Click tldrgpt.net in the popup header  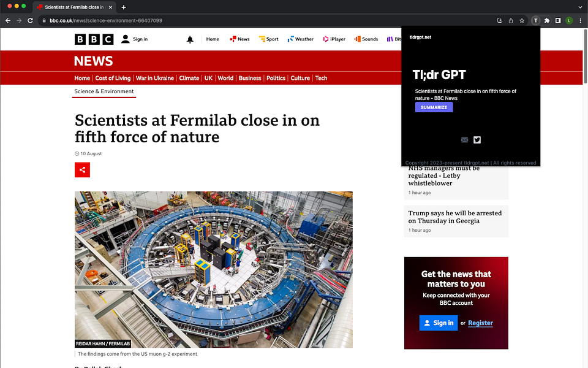click(420, 37)
